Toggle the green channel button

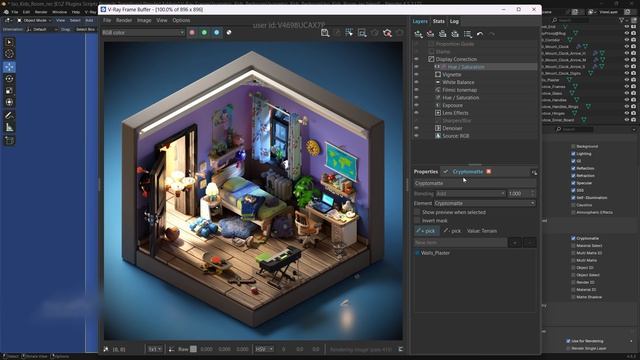(x=204, y=33)
